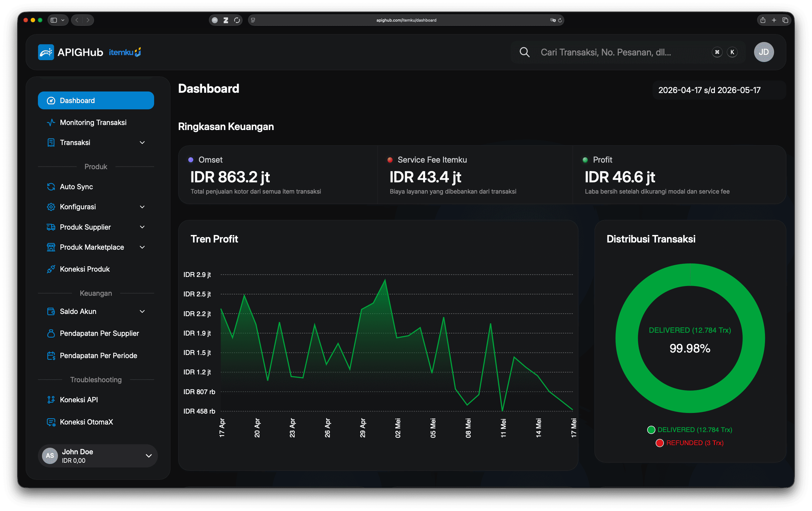Click the Saldo Akun wallet icon
Image resolution: width=812 pixels, height=511 pixels.
pyautogui.click(x=51, y=311)
